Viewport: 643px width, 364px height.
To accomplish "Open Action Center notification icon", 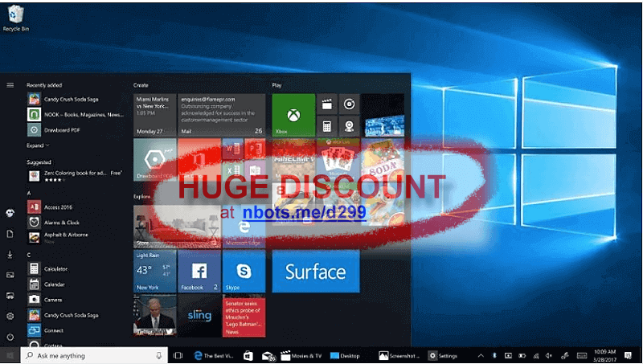I will click(x=628, y=355).
